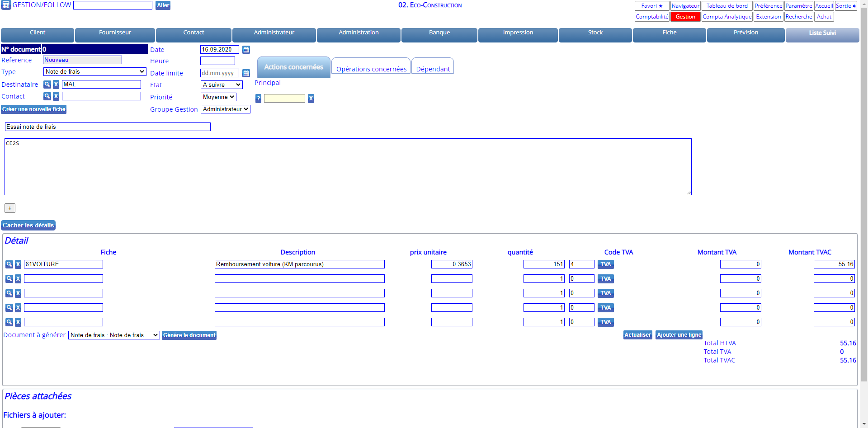Screen dimensions: 868x428
Task: Search fiche for the 61VOITURE detail row
Action: pos(9,264)
